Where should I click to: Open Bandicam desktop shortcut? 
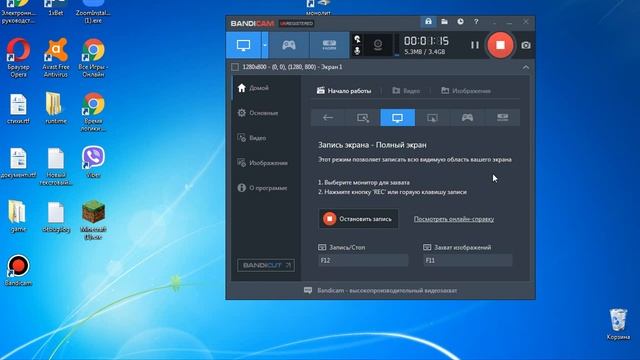click(18, 270)
